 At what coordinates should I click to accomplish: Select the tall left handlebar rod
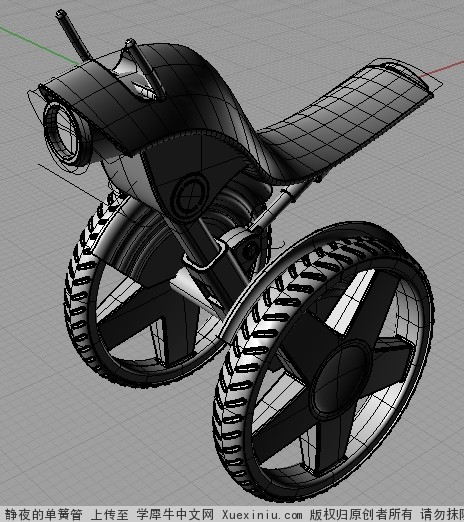(x=74, y=36)
